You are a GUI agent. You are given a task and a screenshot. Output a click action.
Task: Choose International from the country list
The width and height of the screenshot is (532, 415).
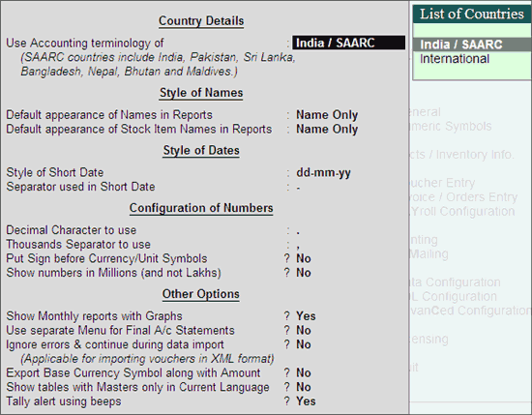pos(455,59)
